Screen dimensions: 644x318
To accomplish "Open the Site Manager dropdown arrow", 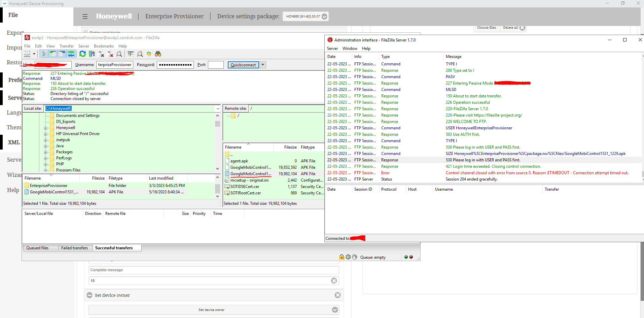I will pos(34,54).
